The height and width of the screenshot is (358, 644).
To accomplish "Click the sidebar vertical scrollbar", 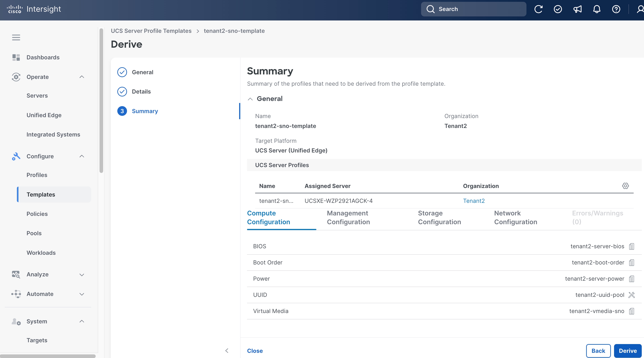I will click(101, 100).
